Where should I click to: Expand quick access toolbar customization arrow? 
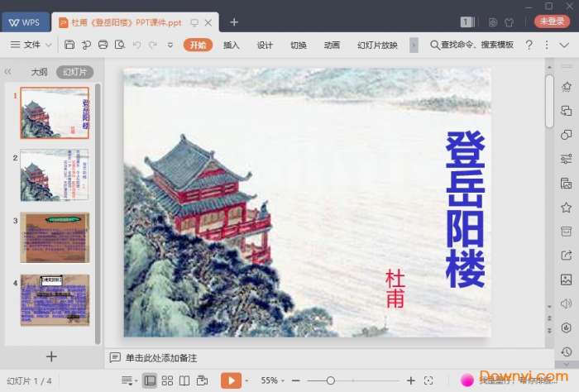point(170,45)
